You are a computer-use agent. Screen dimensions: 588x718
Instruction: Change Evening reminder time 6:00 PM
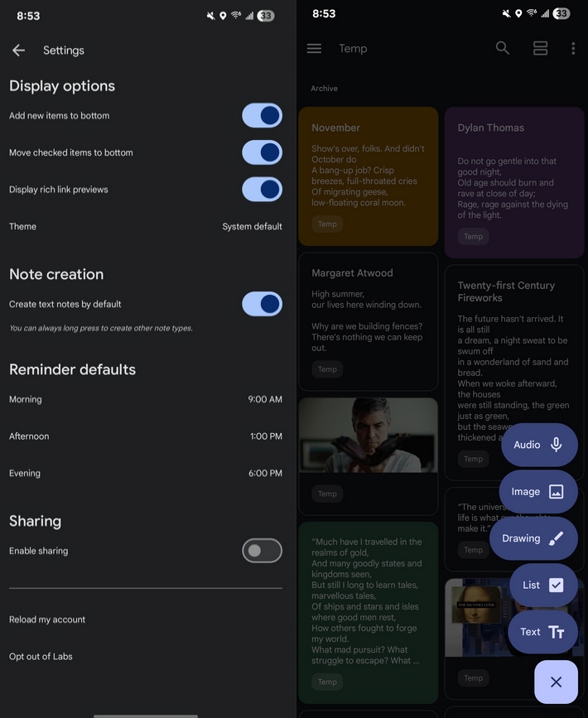146,474
